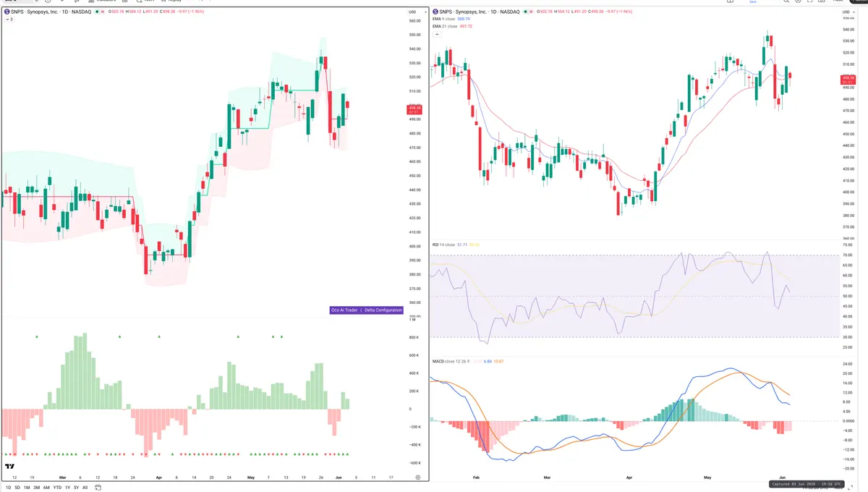Open chart settings gear on left chart
The width and height of the screenshot is (868, 492).
pos(417,478)
